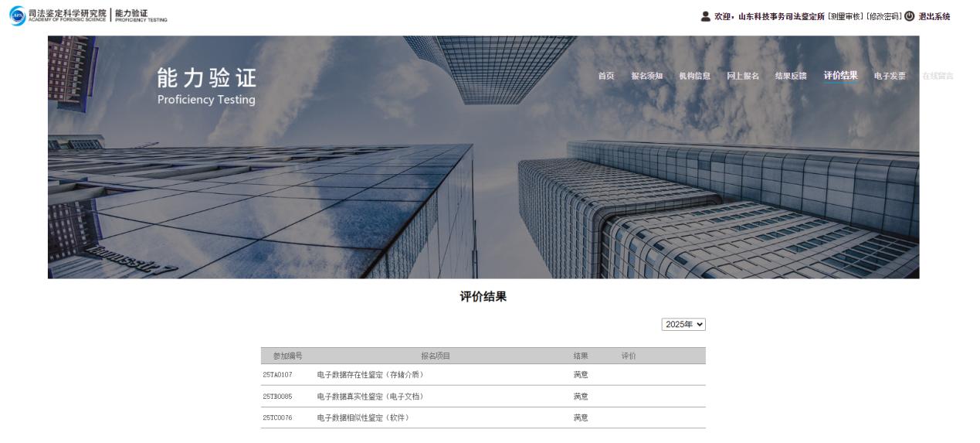Open the 网上报名 navigation item
This screenshot has height=443, width=980.
click(x=743, y=76)
